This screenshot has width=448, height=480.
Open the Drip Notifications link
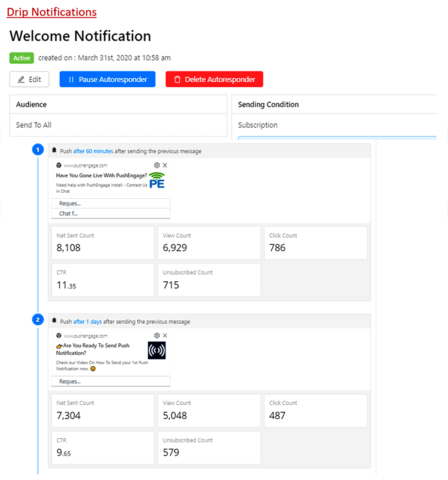(x=51, y=13)
